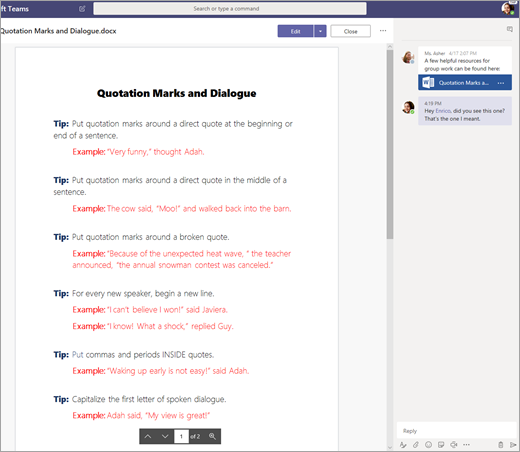Click the Enrico mention link
The height and width of the screenshot is (452, 520).
[x=443, y=111]
